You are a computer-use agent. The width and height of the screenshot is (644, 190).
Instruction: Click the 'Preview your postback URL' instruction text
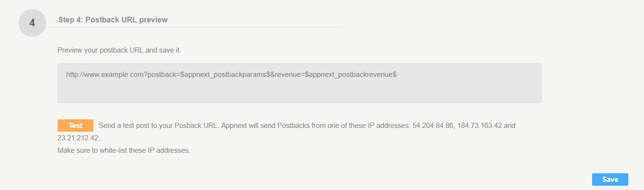pos(119,50)
